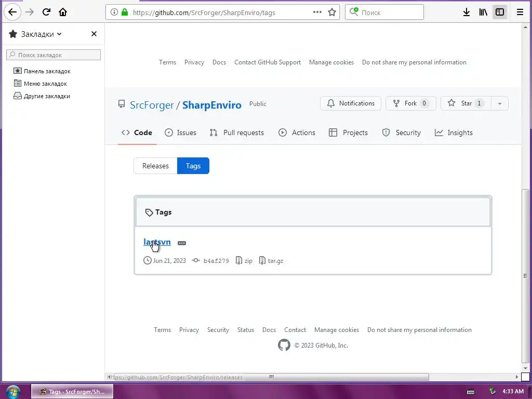Open the SharpEnviro repository link

pyautogui.click(x=212, y=105)
